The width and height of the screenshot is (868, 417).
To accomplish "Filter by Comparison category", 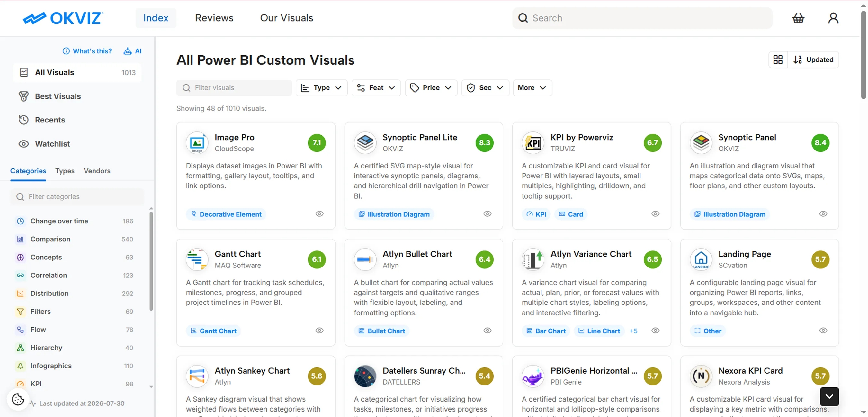I will click(75, 239).
